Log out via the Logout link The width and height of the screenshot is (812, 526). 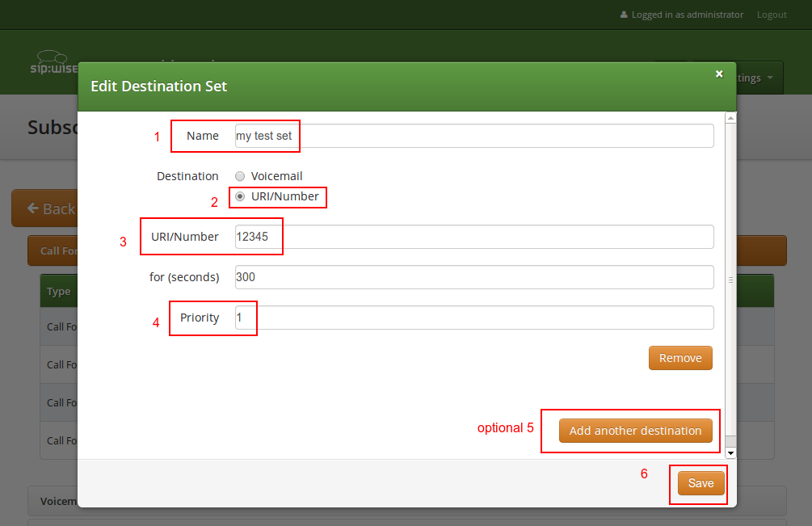772,15
